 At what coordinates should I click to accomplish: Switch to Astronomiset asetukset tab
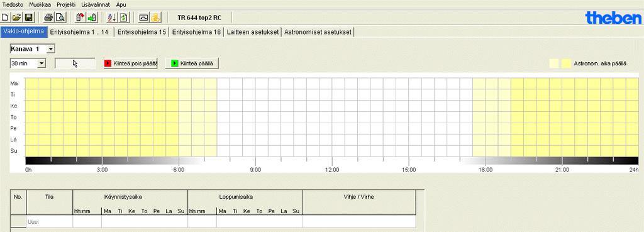click(x=318, y=32)
